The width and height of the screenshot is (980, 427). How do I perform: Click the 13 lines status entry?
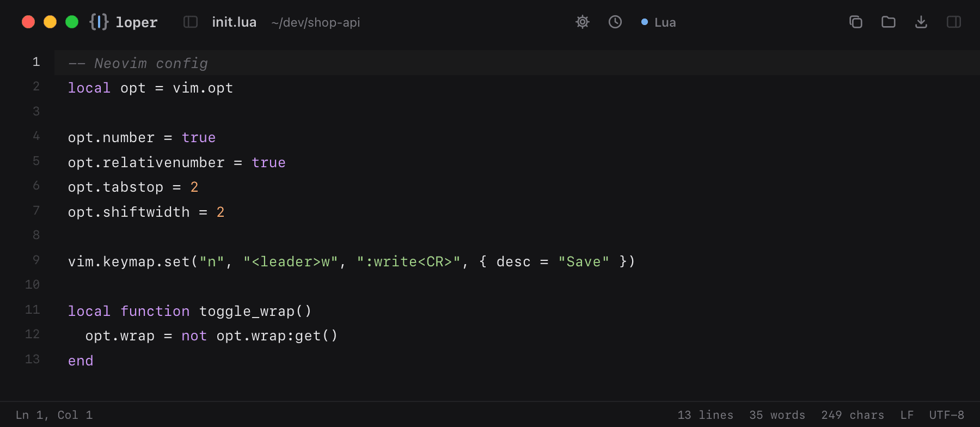tap(706, 415)
